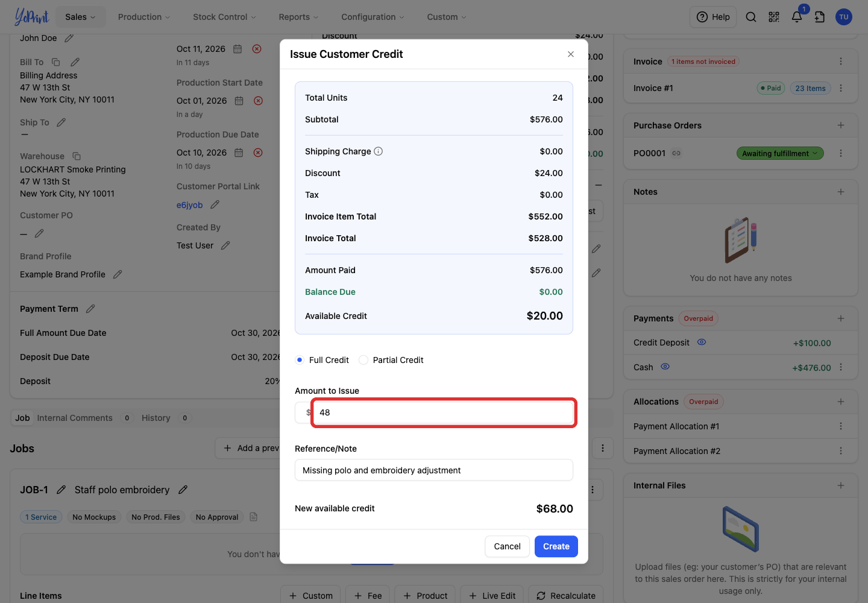
Task: Toggle visibility eye on Cash payment
Action: 665,367
